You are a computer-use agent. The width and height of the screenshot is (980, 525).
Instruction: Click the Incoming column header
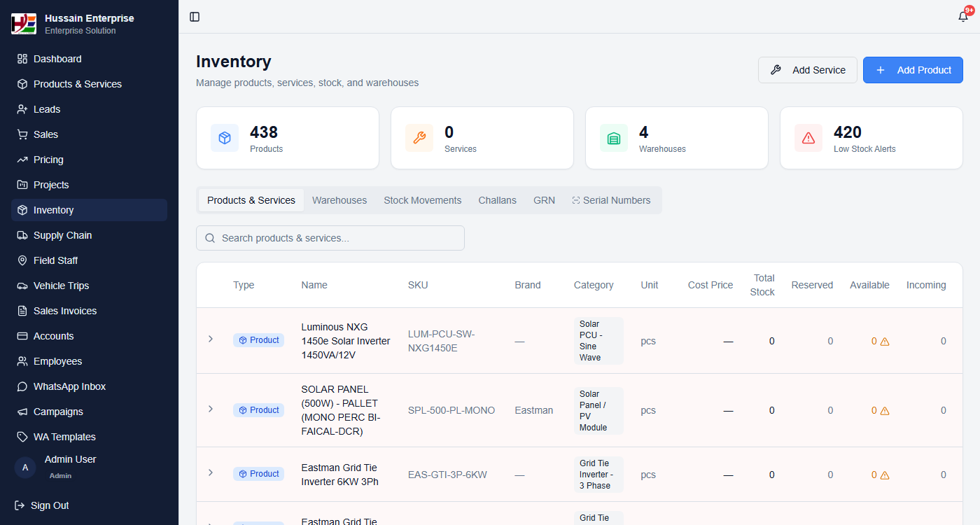coord(926,285)
